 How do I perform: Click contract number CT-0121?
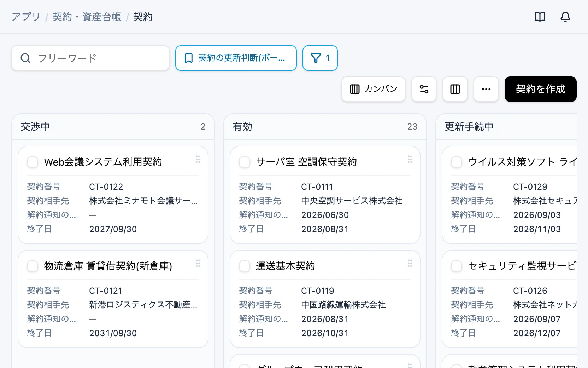tap(106, 291)
